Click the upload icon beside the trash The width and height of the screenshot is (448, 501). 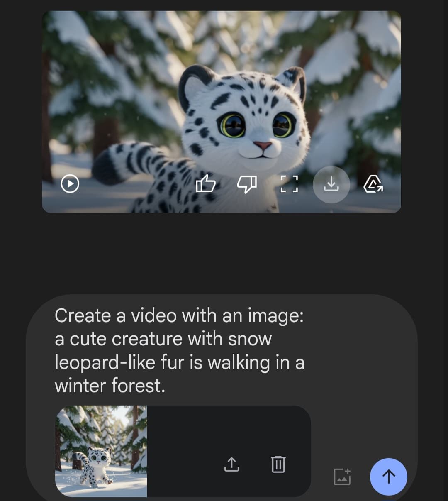tap(232, 464)
